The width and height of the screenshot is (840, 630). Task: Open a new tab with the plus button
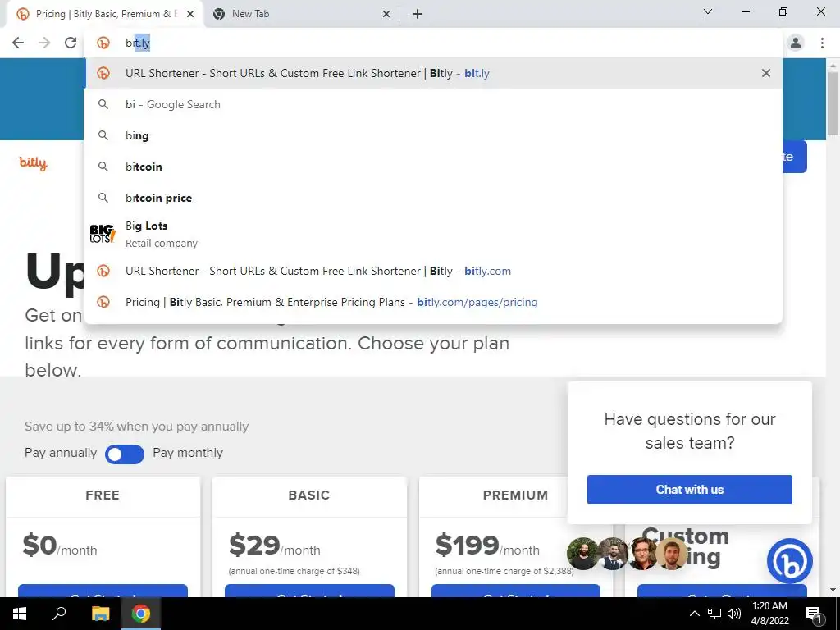(418, 15)
